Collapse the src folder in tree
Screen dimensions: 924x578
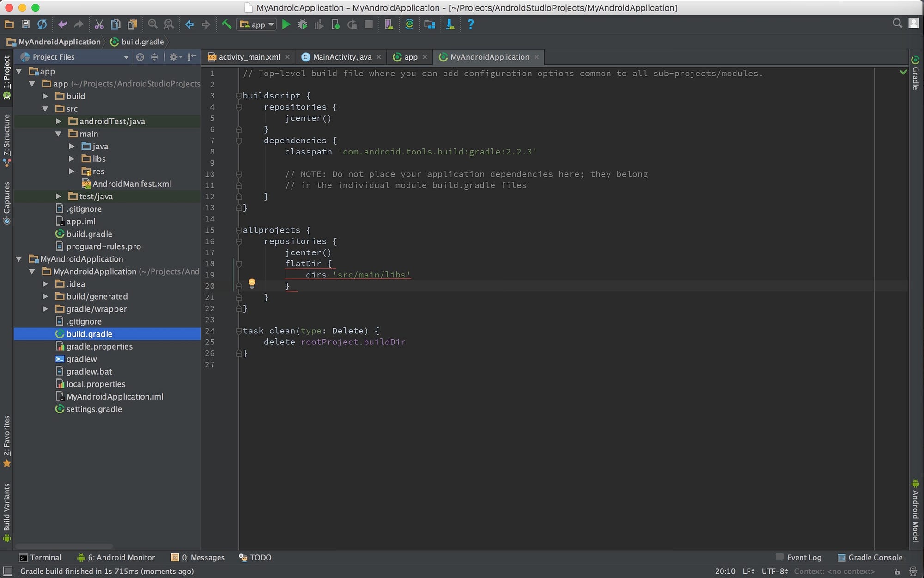coord(45,109)
